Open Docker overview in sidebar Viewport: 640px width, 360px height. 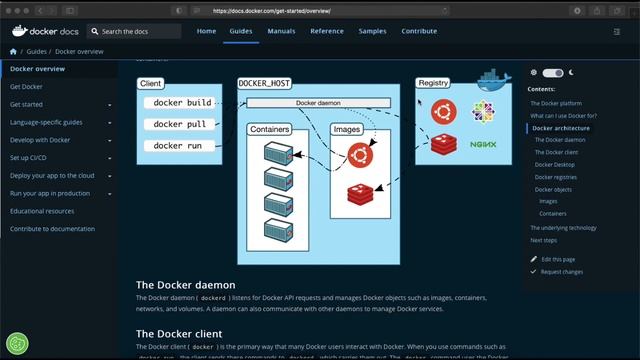coord(38,69)
